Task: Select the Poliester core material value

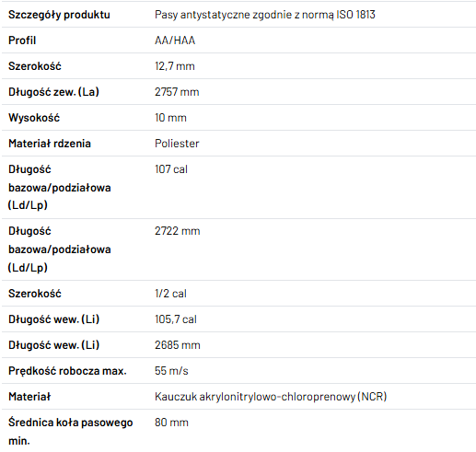Action: 177,144
